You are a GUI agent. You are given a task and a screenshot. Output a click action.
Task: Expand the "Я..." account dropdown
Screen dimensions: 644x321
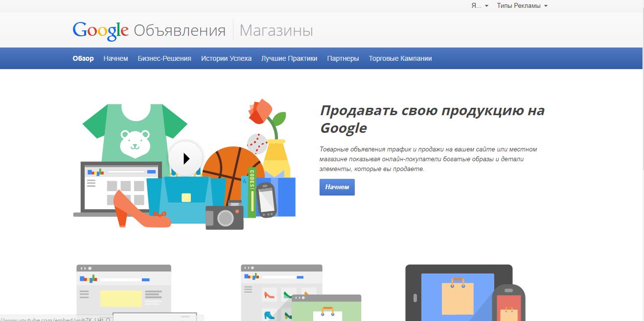[478, 5]
